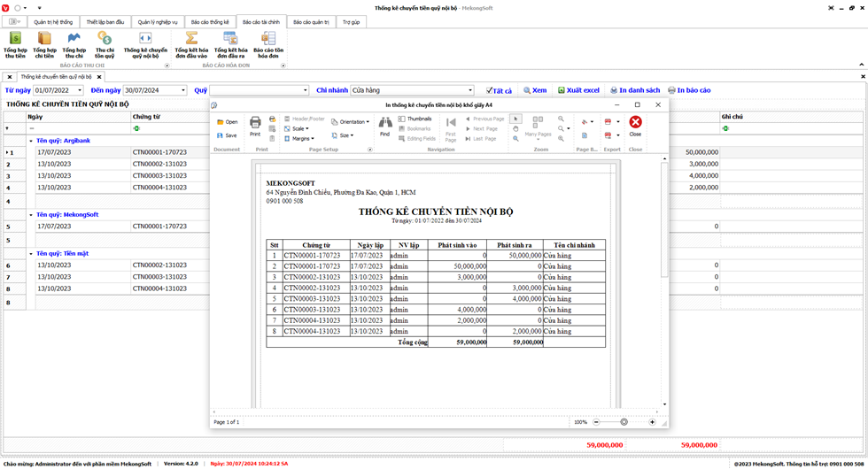Click Tổng kết hóa đơn đầu vào icon

coord(190,44)
